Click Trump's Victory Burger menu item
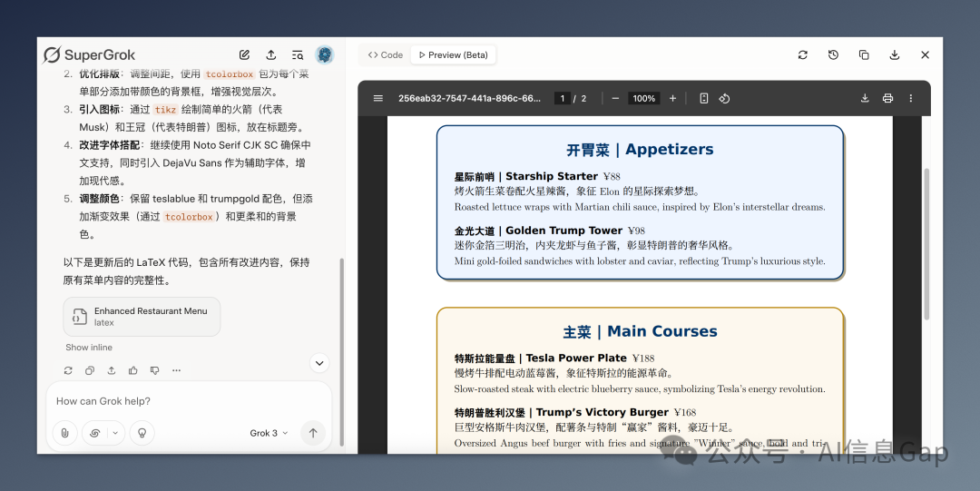Image resolution: width=980 pixels, height=491 pixels. [x=575, y=413]
